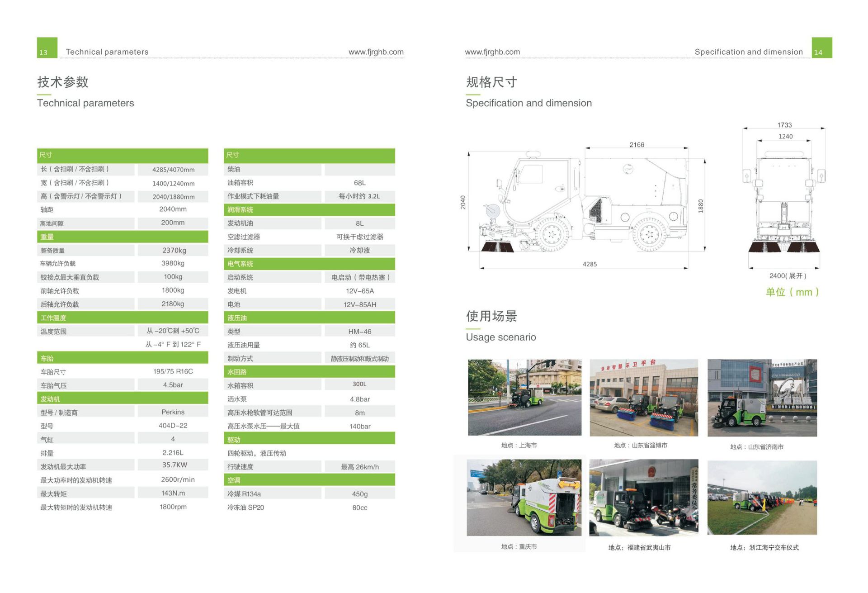
Task: Open the Chongqing street sweeper photo
Action: click(x=524, y=497)
